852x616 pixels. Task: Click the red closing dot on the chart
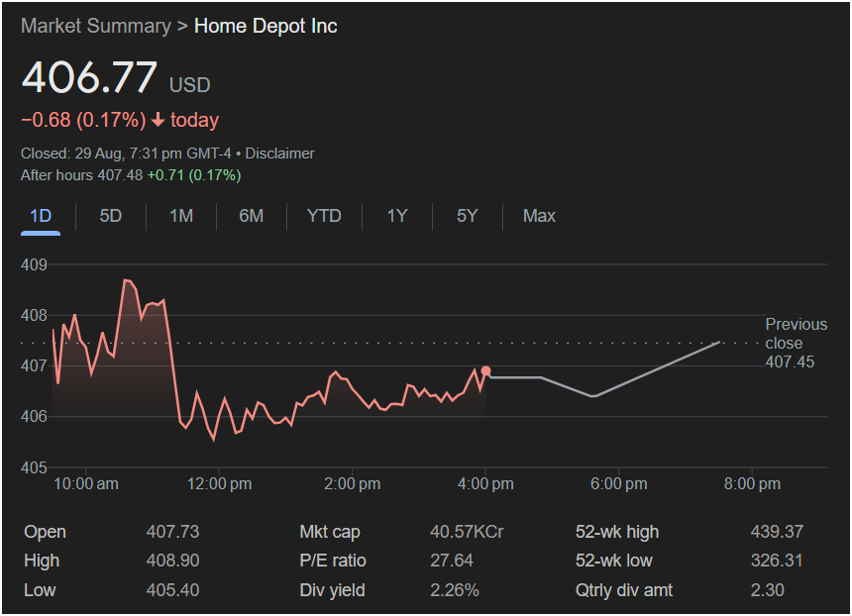click(x=485, y=371)
